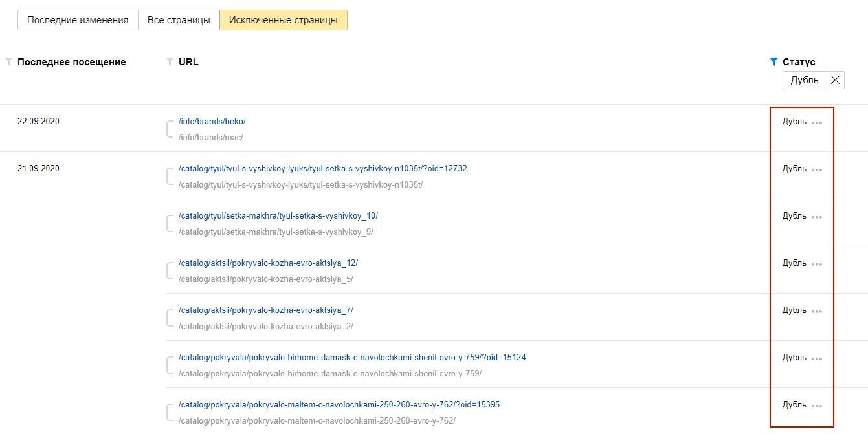The height and width of the screenshot is (434, 868).
Task: Open three-dot menu for pokryvalo-birhome-damask row
Action: pos(817,358)
